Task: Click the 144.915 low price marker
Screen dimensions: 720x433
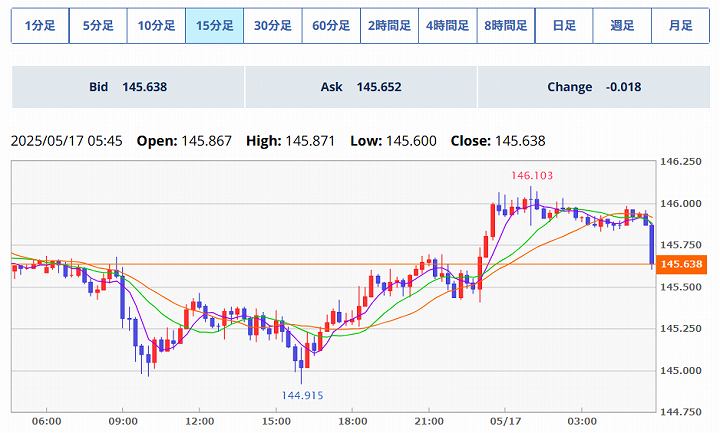Action: (302, 395)
